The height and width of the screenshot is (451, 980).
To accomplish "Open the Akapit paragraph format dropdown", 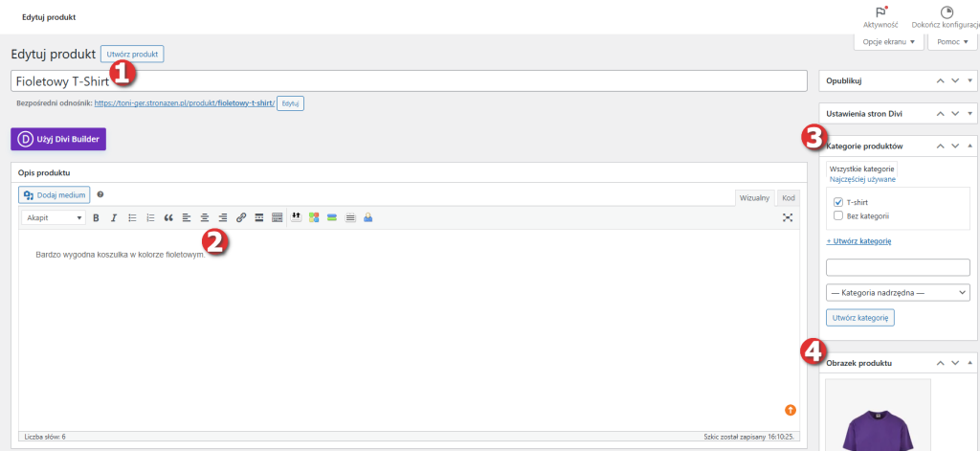I will (55, 218).
